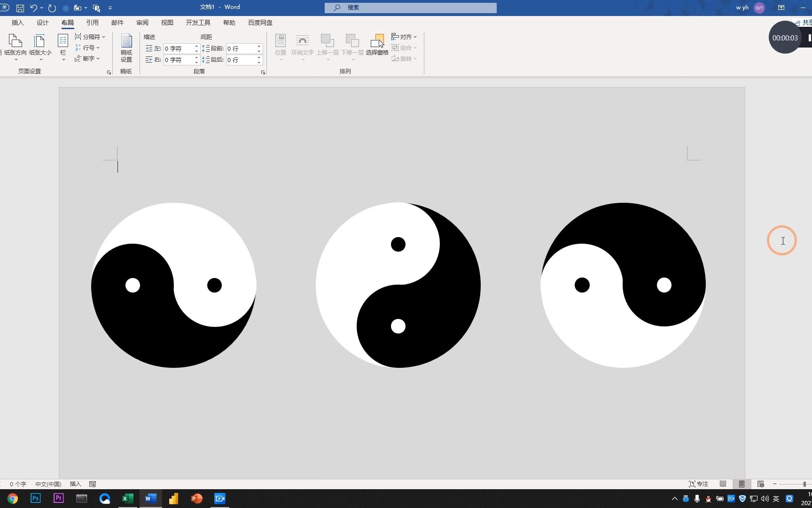The height and width of the screenshot is (508, 812).
Task: Open the 段落 paragraph dialog launcher
Action: coord(263,72)
